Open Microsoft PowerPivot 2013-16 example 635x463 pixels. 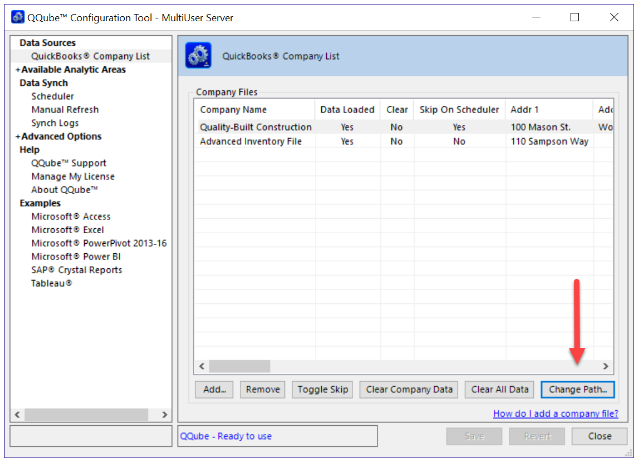pos(99,243)
